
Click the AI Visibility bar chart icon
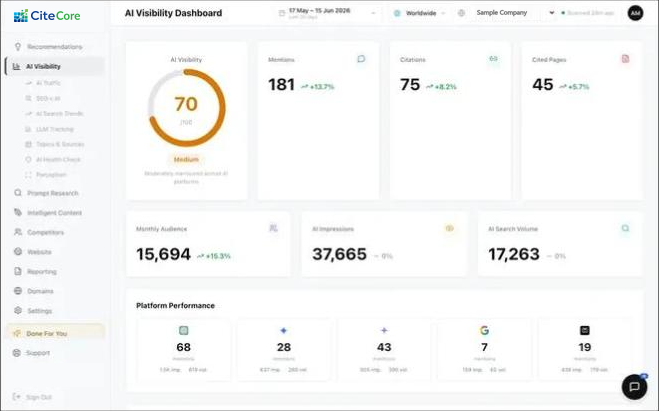(16, 66)
